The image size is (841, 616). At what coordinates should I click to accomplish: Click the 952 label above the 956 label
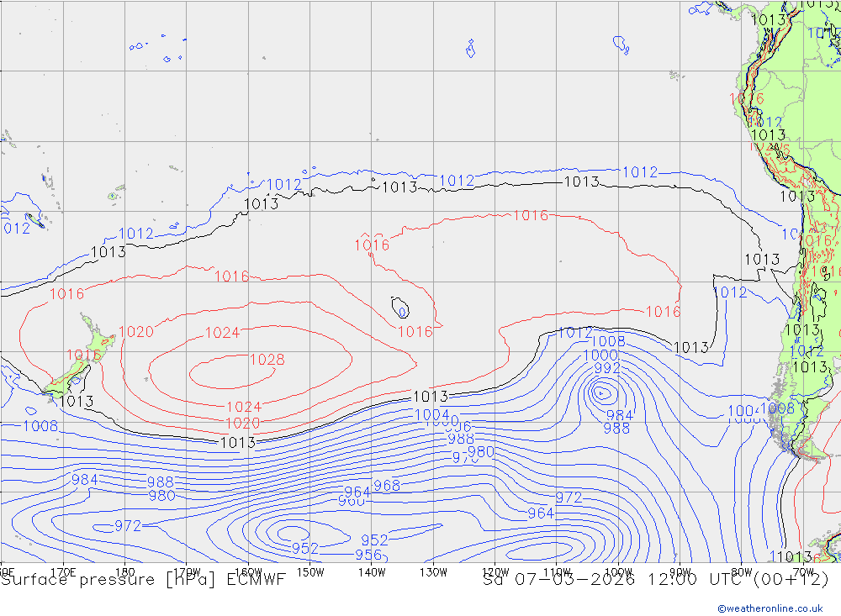pyautogui.click(x=374, y=540)
